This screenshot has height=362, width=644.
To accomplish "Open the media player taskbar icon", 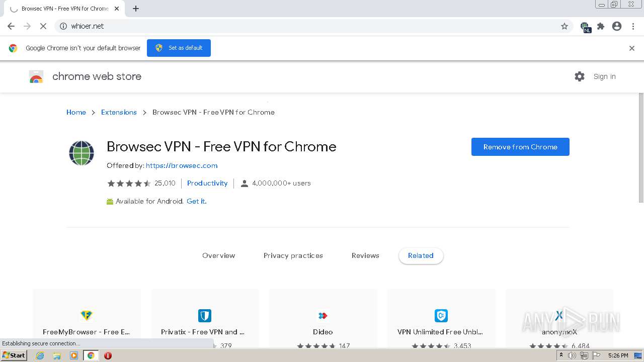I will pyautogui.click(x=74, y=355).
